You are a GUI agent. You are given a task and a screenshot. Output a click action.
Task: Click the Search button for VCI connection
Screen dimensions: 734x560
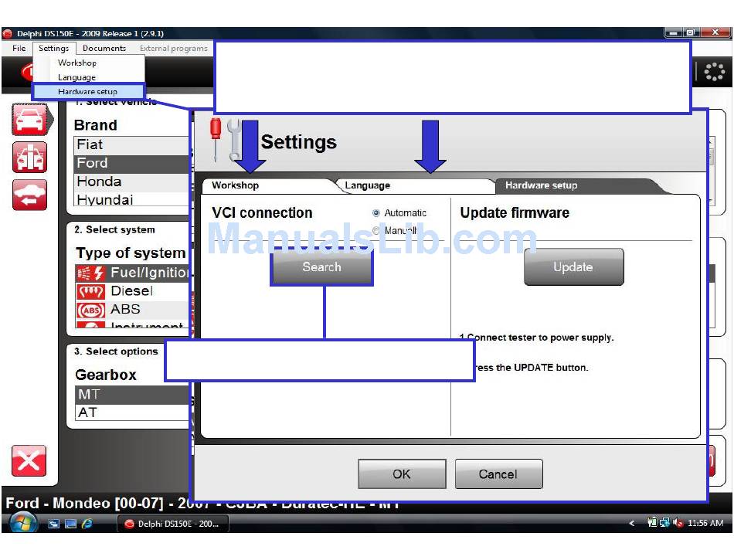click(321, 266)
